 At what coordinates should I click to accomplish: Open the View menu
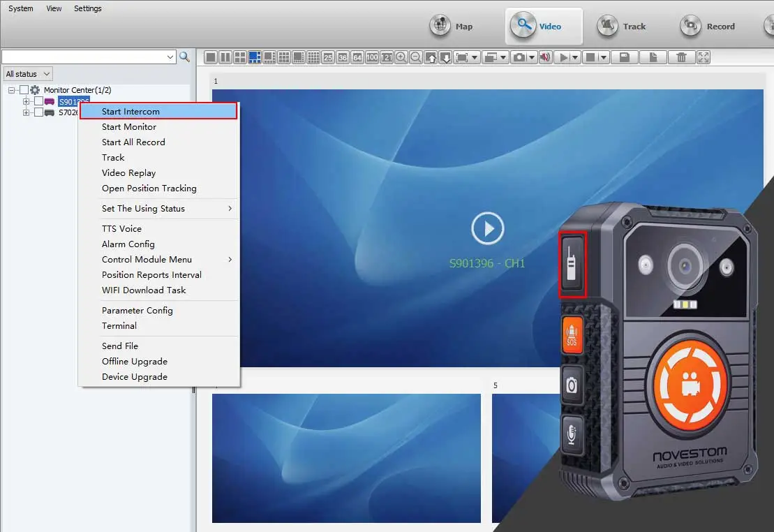click(x=54, y=8)
